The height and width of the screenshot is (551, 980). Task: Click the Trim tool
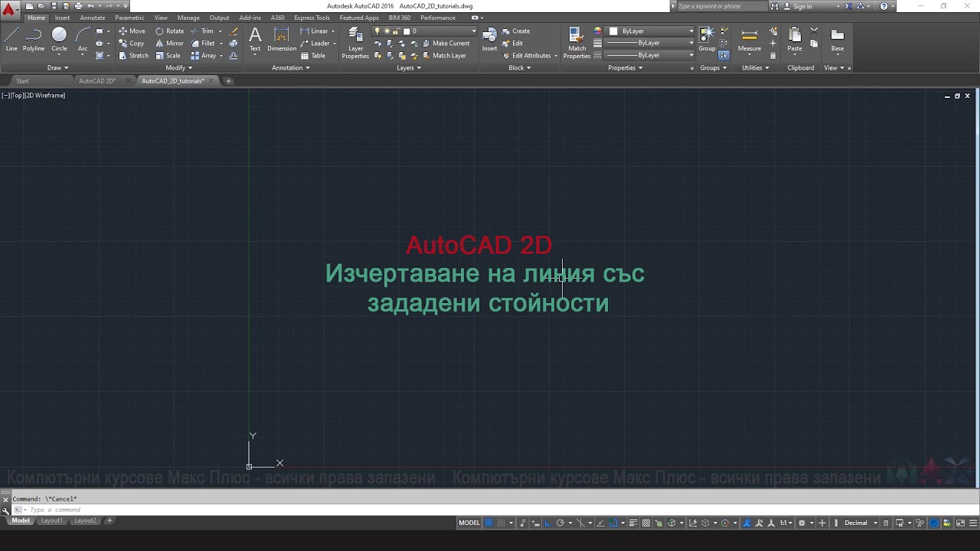tap(202, 31)
